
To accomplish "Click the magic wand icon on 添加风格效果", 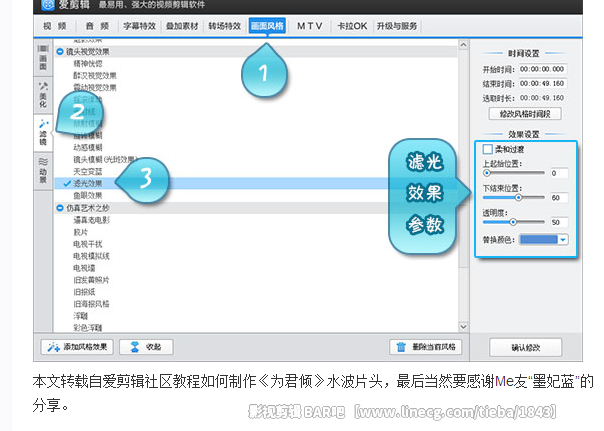I will point(53,347).
